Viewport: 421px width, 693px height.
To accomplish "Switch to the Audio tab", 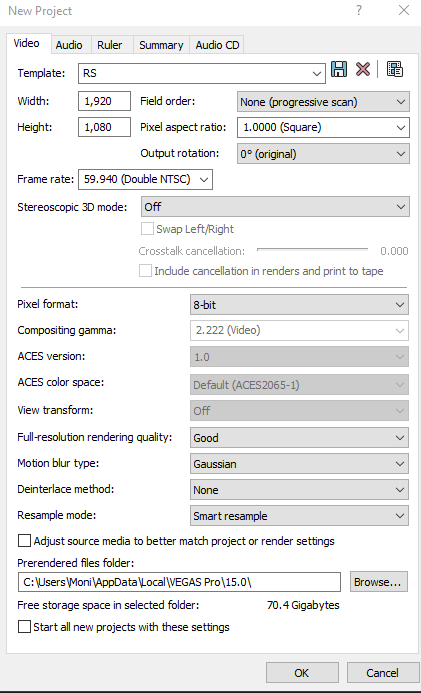I will [x=69, y=45].
